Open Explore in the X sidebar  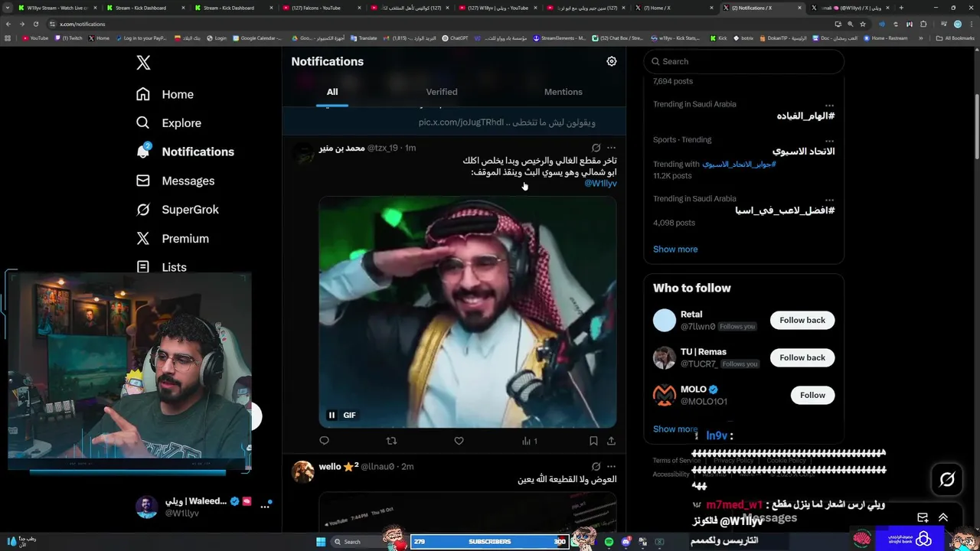point(168,123)
